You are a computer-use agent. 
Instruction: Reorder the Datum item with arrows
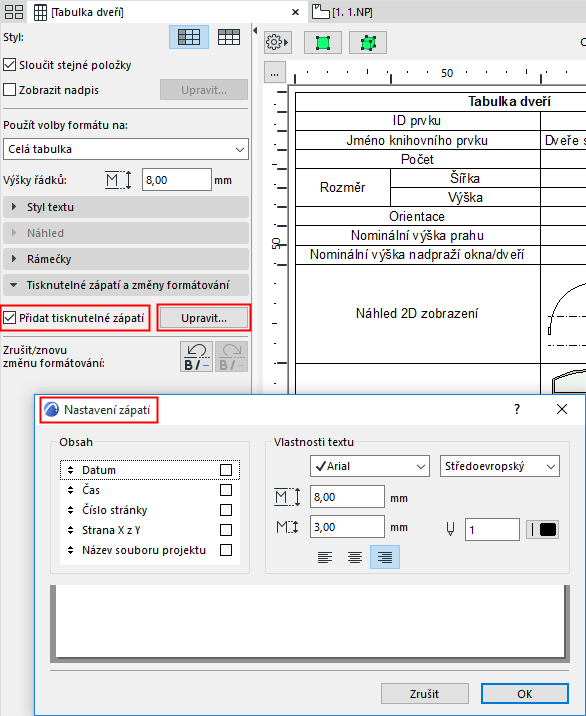point(70,470)
